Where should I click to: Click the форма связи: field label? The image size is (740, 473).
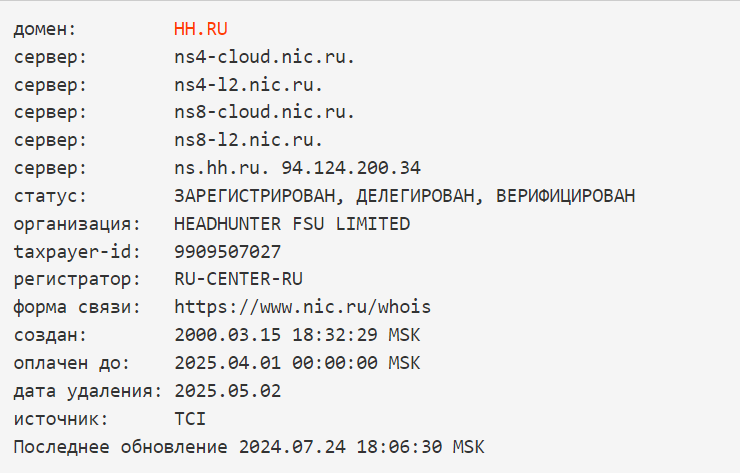click(x=77, y=306)
